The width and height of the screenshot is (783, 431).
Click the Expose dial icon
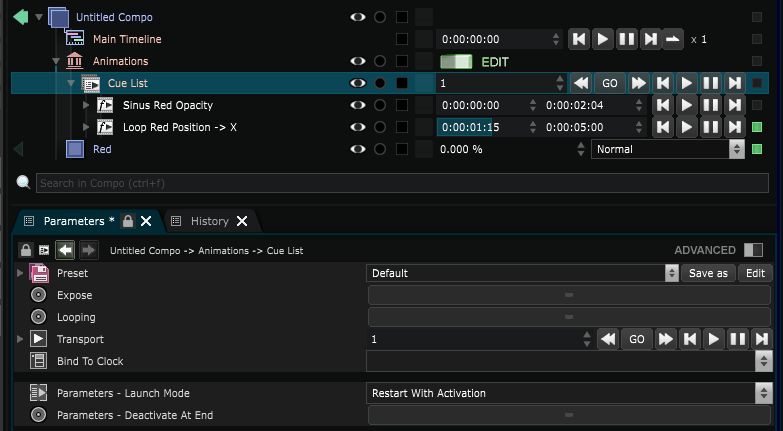(x=38, y=295)
